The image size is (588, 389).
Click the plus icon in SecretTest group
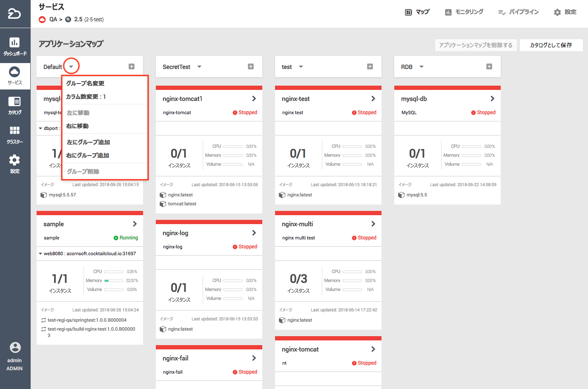[x=251, y=66]
